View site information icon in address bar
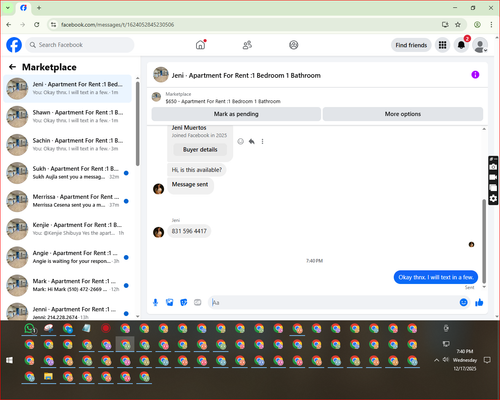Image resolution: width=500 pixels, height=400 pixels. click(53, 25)
